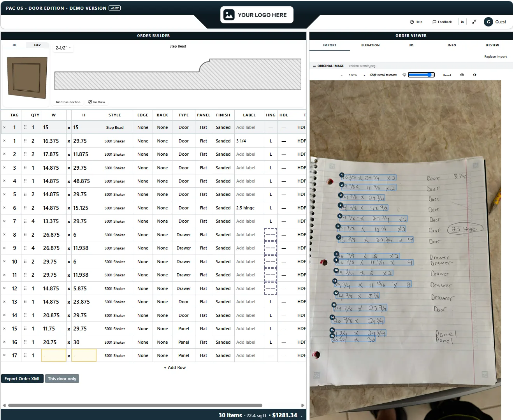Rotate the imported image icon
Screen dimensions: 513x420
click(474, 75)
